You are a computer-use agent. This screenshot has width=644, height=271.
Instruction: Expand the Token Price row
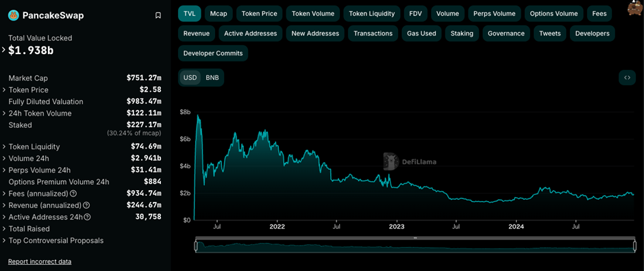click(x=3, y=90)
